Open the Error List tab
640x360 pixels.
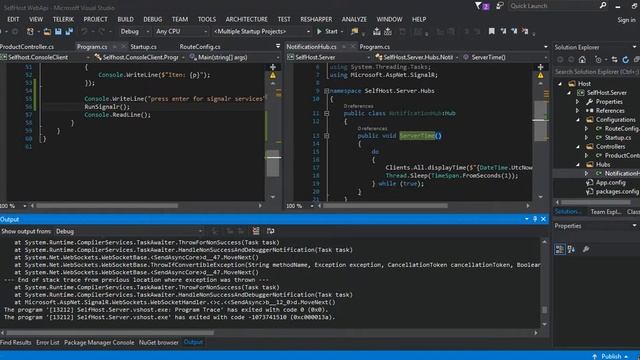point(48,342)
